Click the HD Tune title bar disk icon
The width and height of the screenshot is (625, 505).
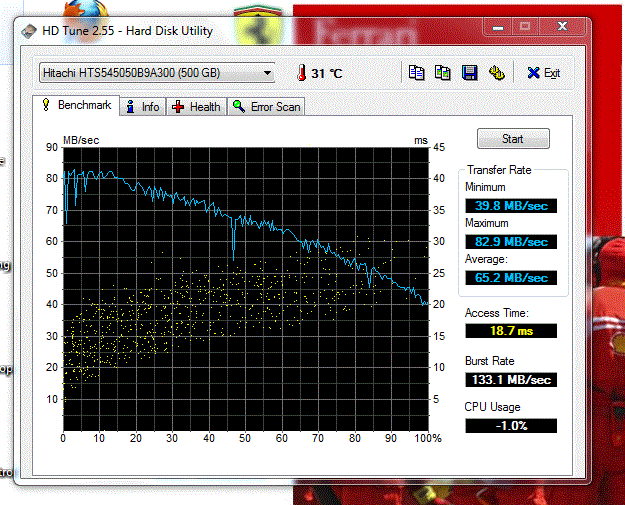29,31
